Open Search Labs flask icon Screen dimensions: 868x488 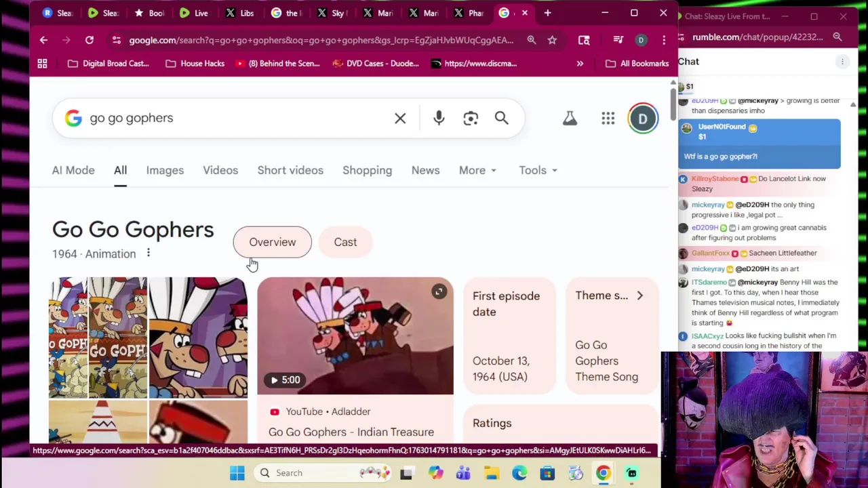tap(570, 119)
